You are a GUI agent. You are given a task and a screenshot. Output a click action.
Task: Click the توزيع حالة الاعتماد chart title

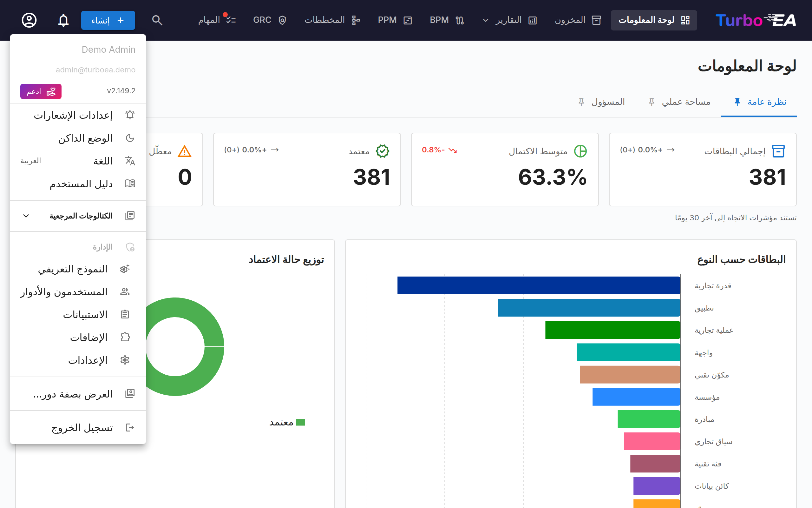pyautogui.click(x=286, y=259)
